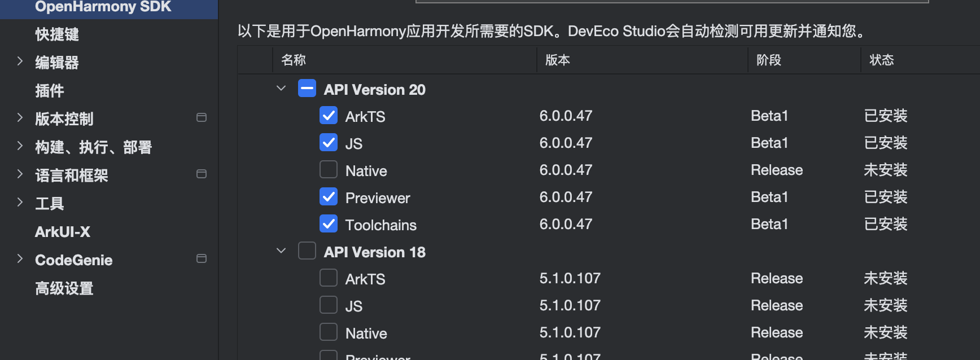The width and height of the screenshot is (980, 360).
Task: Uncheck the JS checkbox under API Version 20
Action: (329, 143)
